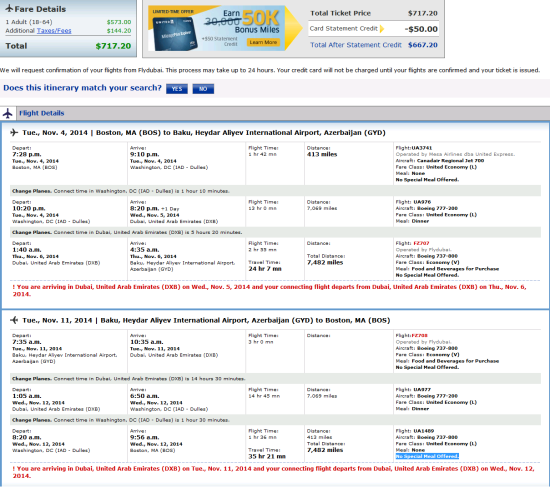Click the FZ707 flight number link
The image size is (550, 487).
tap(421, 243)
